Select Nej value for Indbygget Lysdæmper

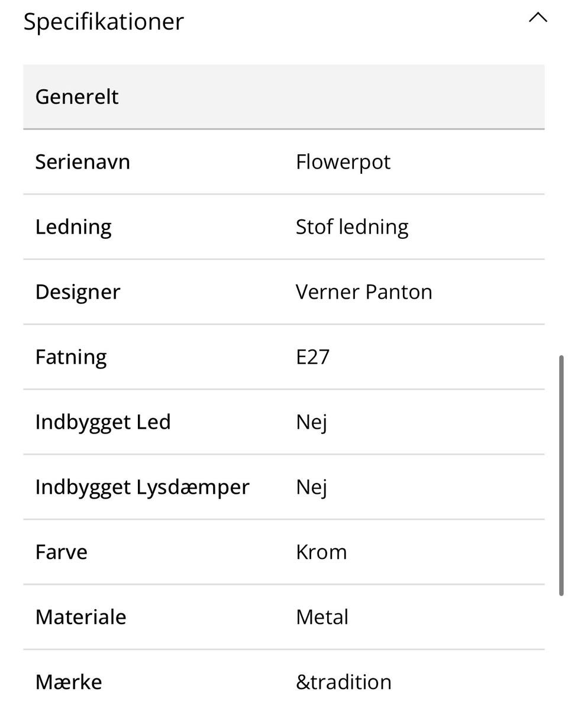pos(311,487)
